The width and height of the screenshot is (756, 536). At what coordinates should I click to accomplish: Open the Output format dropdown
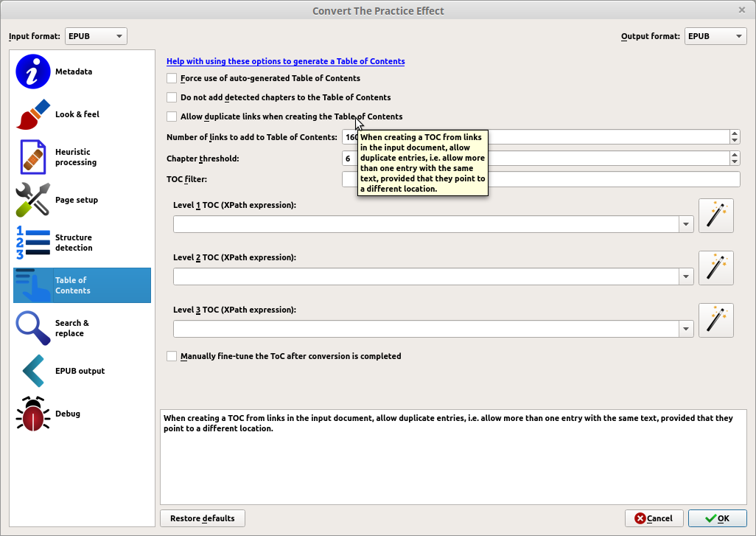pos(715,36)
